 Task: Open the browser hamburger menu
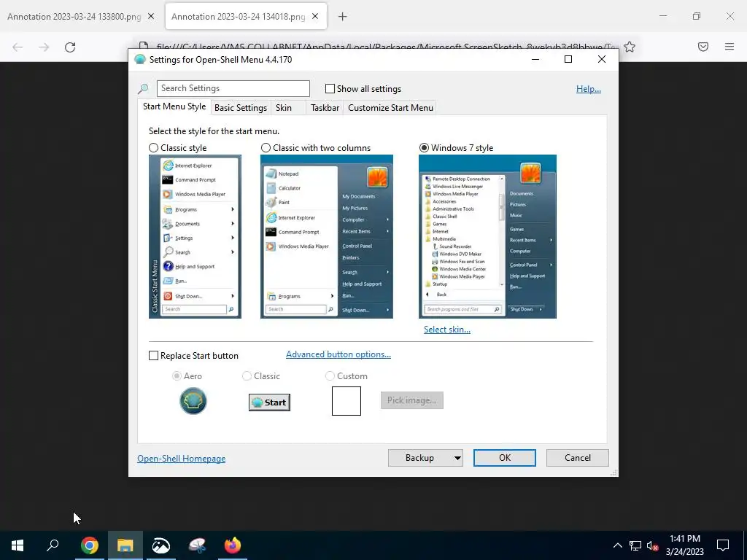pyautogui.click(x=729, y=47)
